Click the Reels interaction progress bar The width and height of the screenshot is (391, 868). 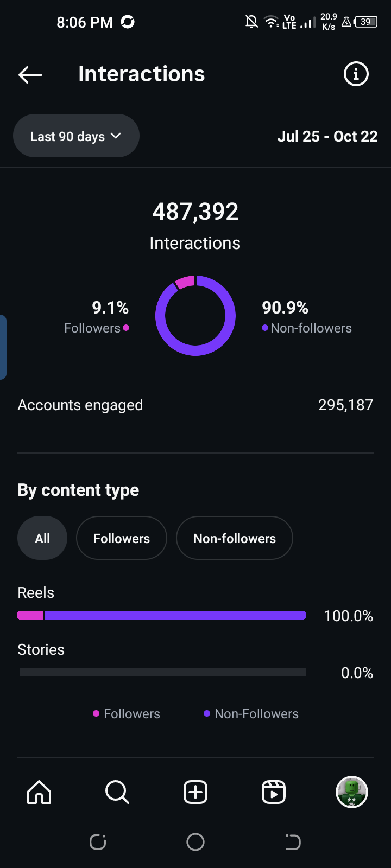coord(162,615)
